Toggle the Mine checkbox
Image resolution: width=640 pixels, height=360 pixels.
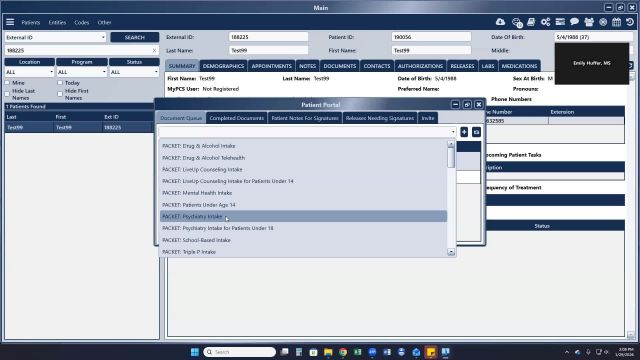[7, 83]
